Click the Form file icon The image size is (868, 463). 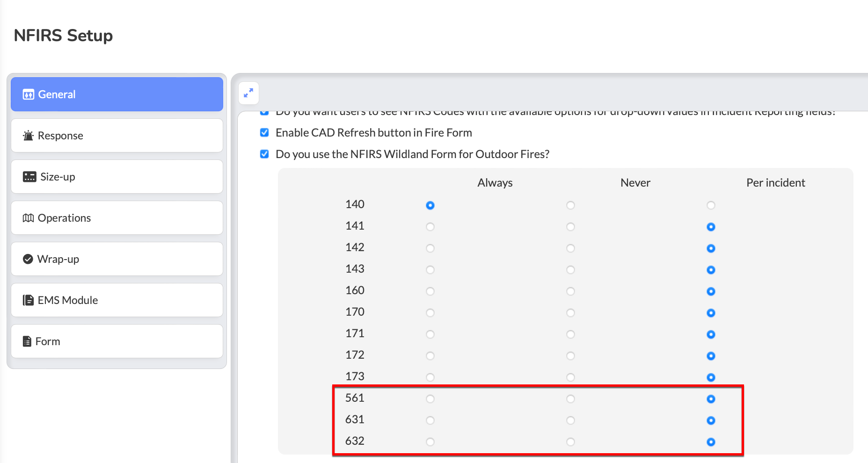(x=27, y=341)
